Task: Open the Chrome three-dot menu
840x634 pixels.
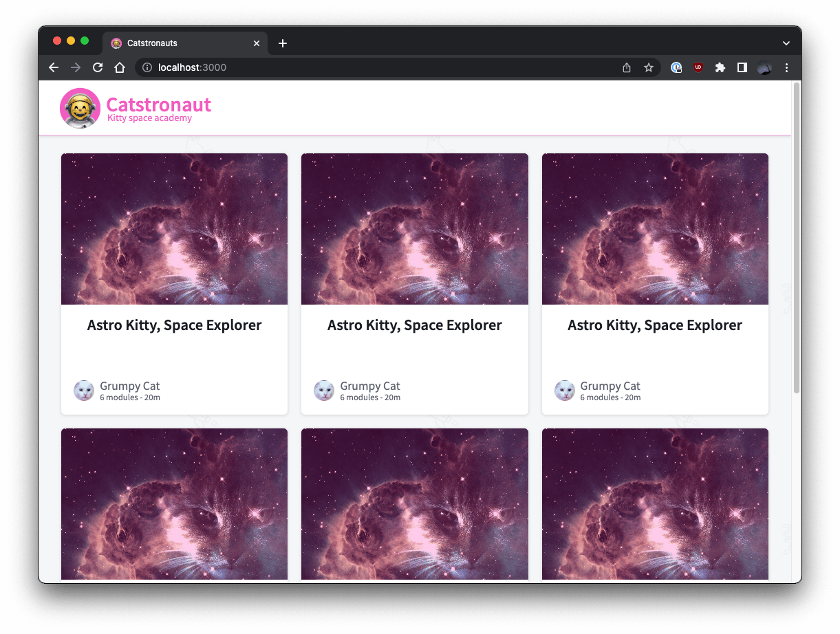Action: [x=786, y=67]
